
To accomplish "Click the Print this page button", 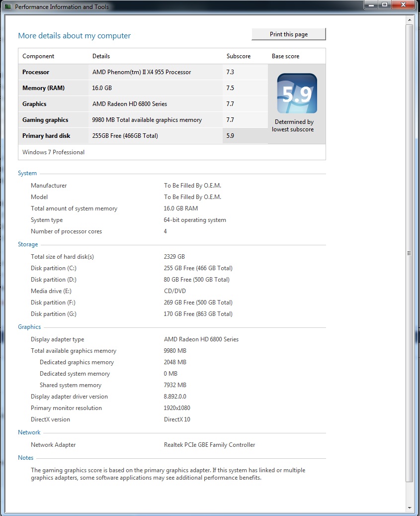I will point(289,34).
